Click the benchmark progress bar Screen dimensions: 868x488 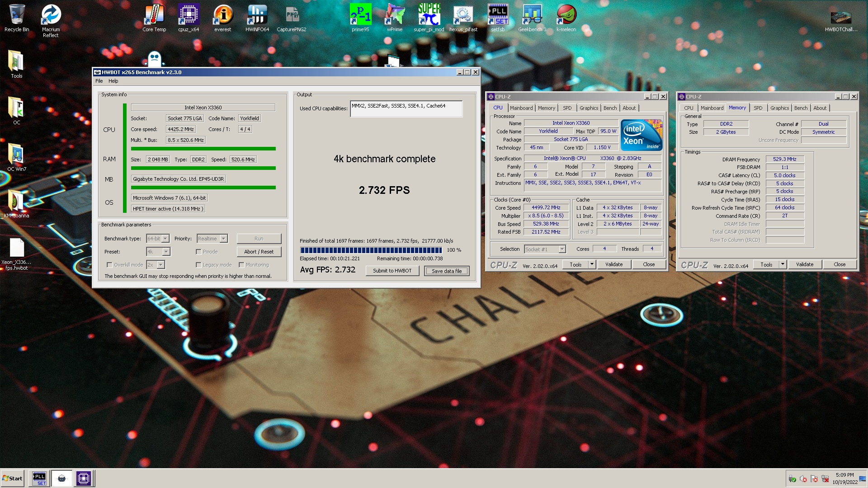coord(371,250)
